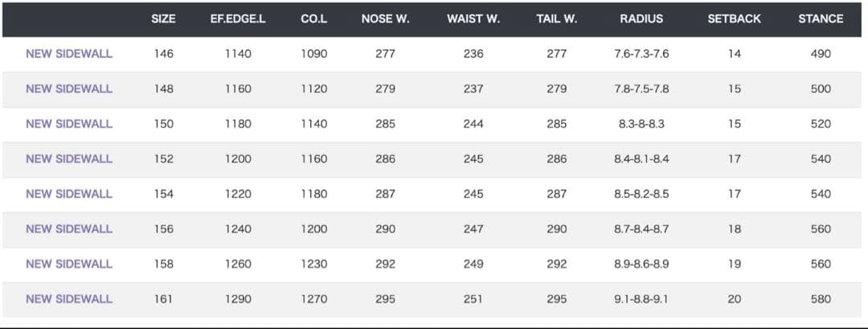This screenshot has width=868, height=329.
Task: Open NEW SIDEWALL link for size 148
Action: (x=69, y=88)
